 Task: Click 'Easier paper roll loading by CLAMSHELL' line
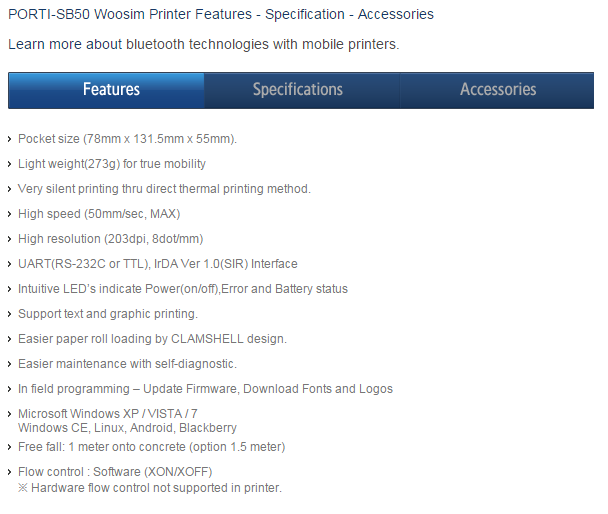pos(152,339)
